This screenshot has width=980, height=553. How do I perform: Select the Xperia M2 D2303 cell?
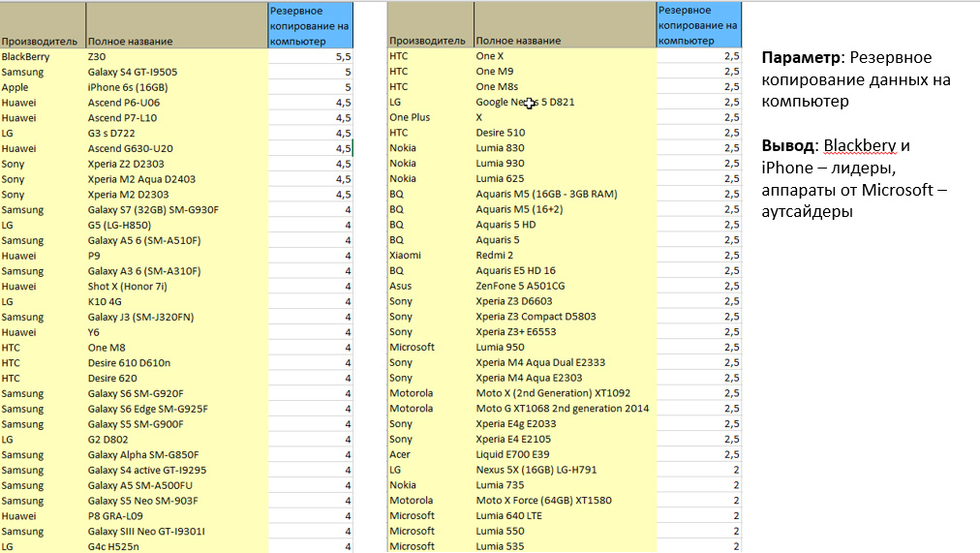point(177,195)
